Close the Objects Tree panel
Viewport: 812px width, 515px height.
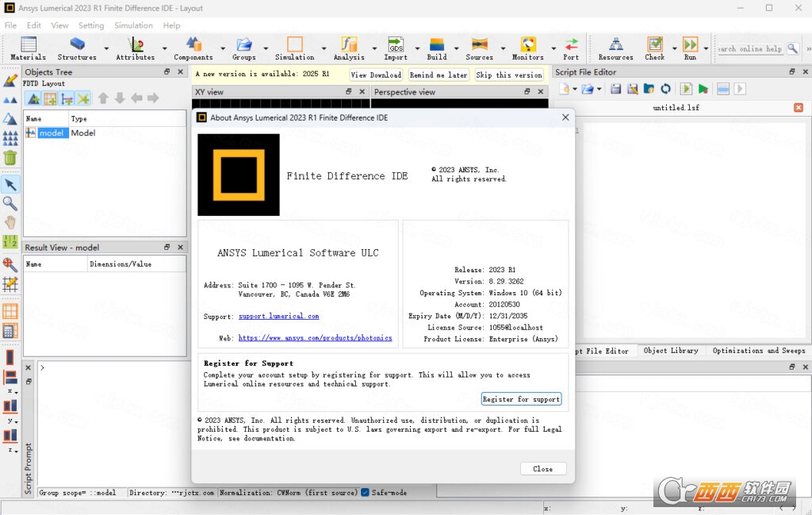180,71
